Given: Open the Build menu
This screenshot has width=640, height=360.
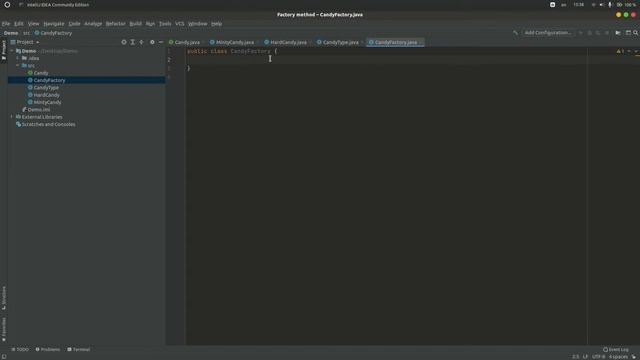Looking at the screenshot, I should [136, 24].
